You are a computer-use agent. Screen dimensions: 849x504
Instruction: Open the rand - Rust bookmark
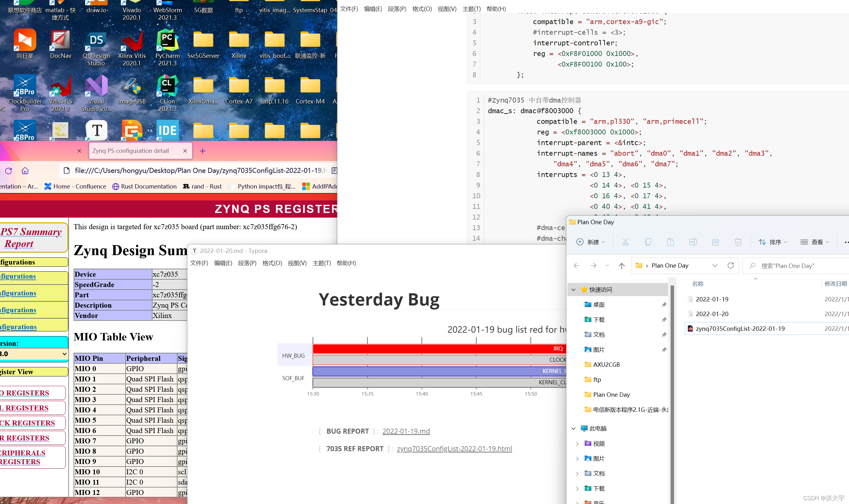pos(202,186)
